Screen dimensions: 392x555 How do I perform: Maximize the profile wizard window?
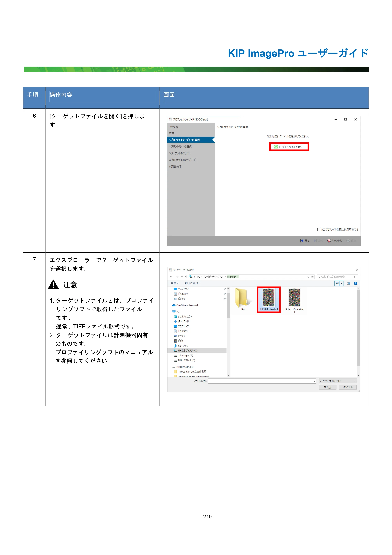[345, 119]
